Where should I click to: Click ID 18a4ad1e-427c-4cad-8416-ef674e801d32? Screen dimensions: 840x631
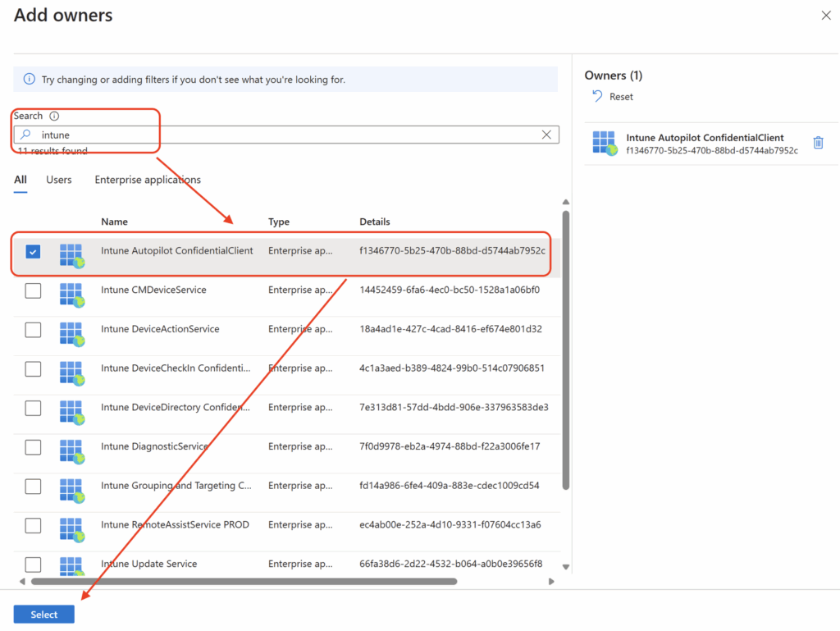point(450,329)
